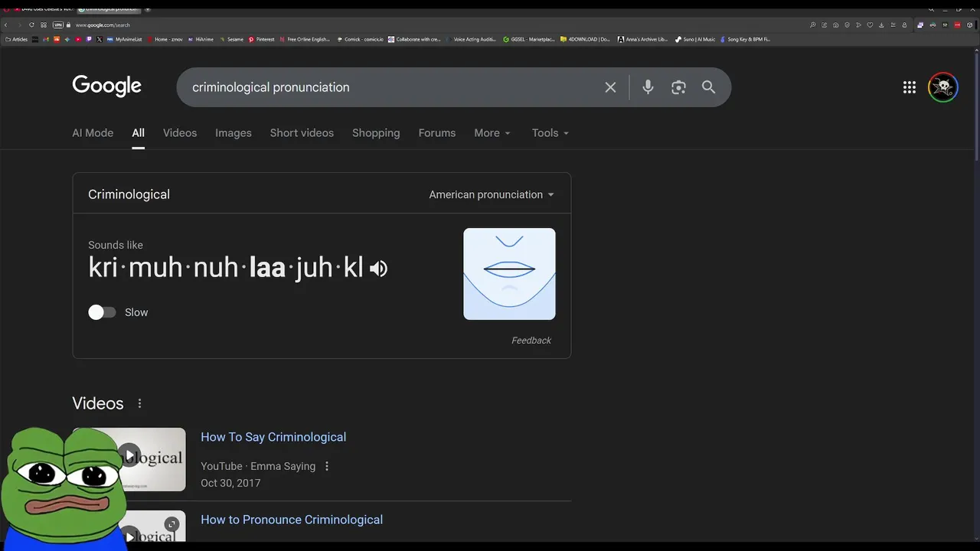Play the pronunciation audio speaker icon
The height and width of the screenshot is (551, 980).
378,269
